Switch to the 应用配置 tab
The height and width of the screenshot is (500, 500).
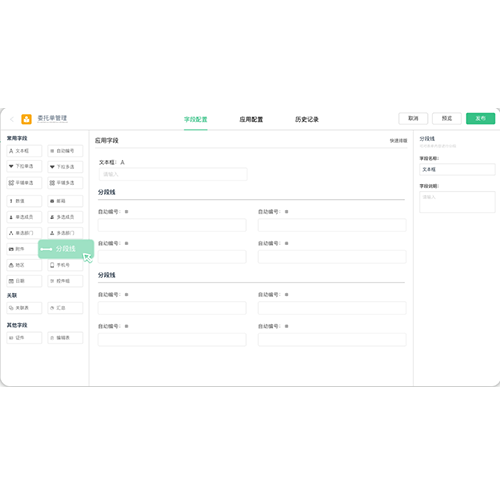(x=251, y=119)
